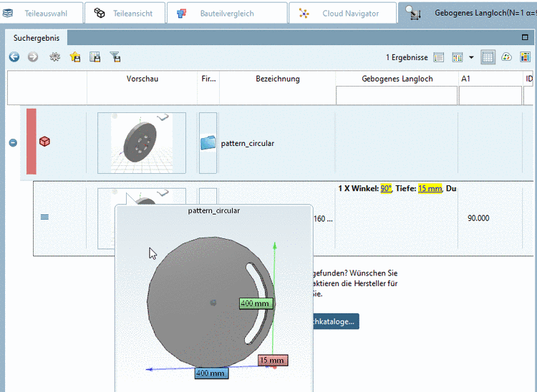Click the A1 column filter field
Viewport: 537px width, 392px height.
(490, 95)
